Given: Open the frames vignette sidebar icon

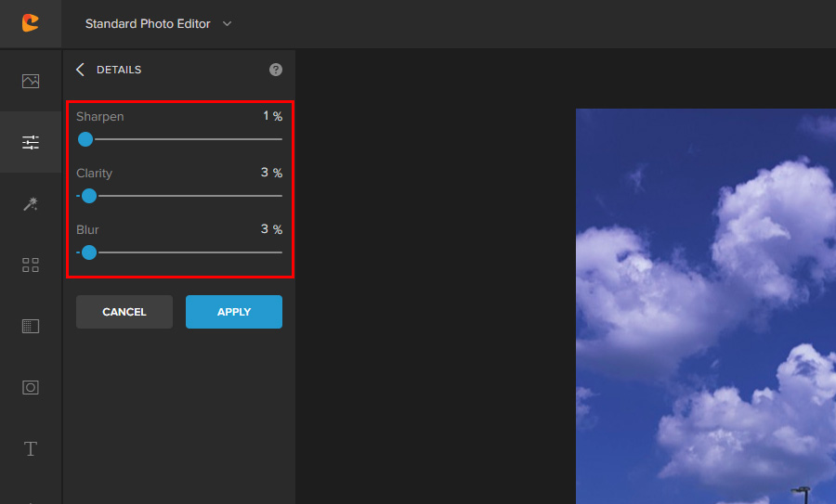Looking at the screenshot, I should coord(31,387).
